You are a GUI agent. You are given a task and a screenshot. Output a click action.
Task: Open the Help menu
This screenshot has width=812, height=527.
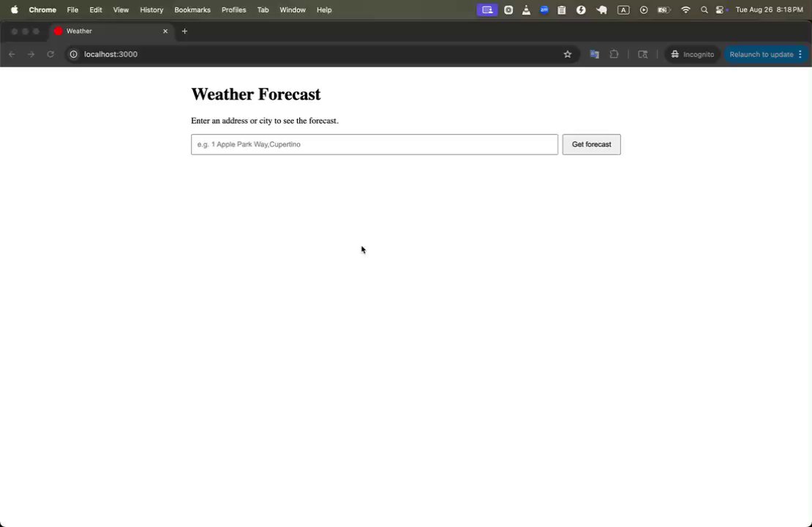pos(324,10)
